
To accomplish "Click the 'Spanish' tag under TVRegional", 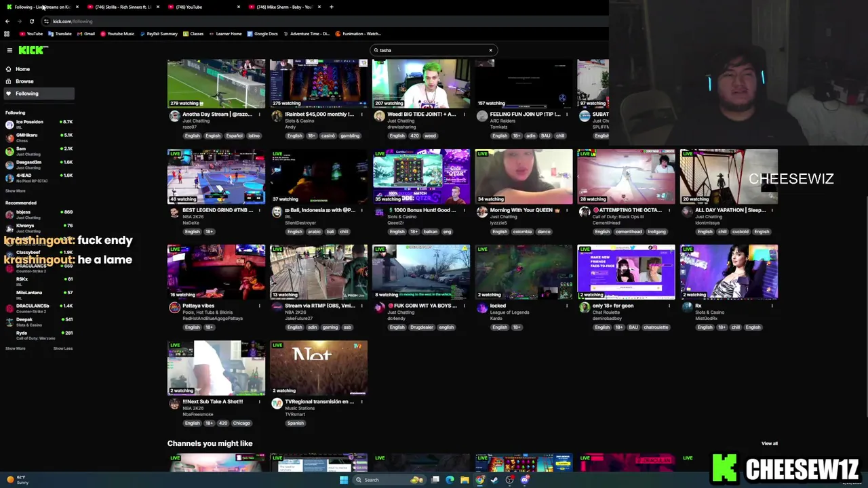I will point(295,423).
